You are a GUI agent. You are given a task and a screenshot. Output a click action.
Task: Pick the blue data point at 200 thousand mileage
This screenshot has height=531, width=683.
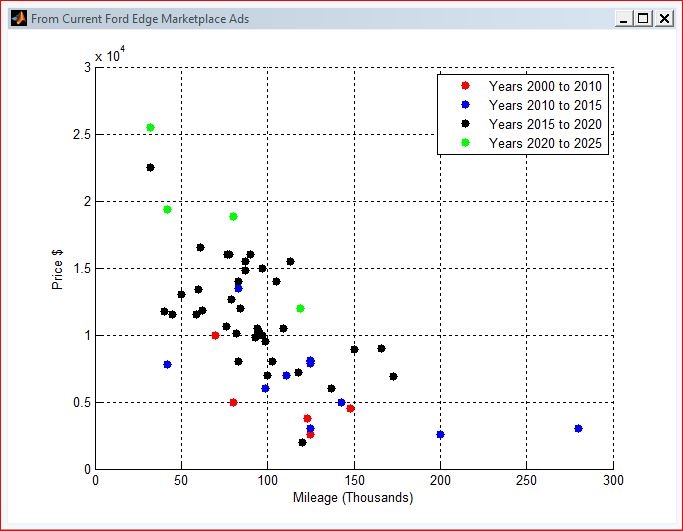(x=440, y=434)
